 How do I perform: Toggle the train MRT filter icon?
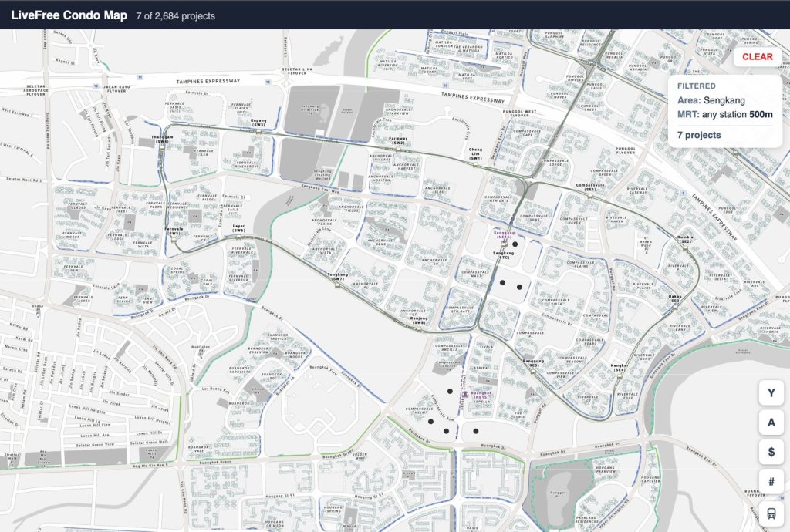coord(771,513)
